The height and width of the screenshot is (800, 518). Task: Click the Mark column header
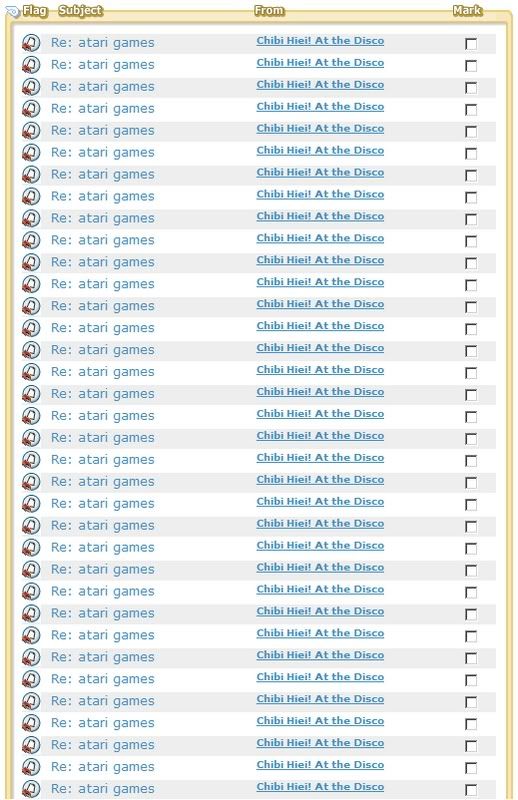467,10
